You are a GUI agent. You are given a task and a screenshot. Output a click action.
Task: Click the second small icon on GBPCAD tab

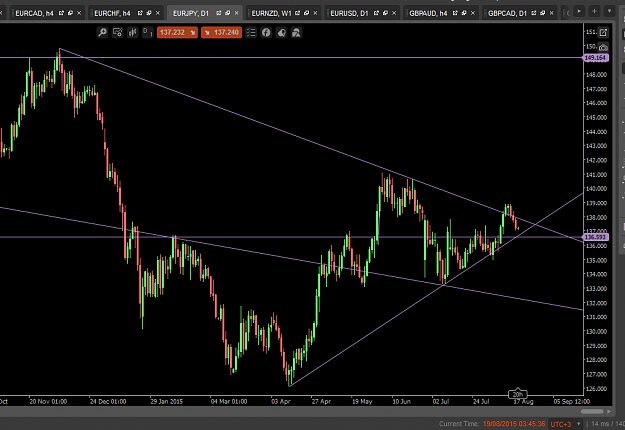click(x=543, y=13)
